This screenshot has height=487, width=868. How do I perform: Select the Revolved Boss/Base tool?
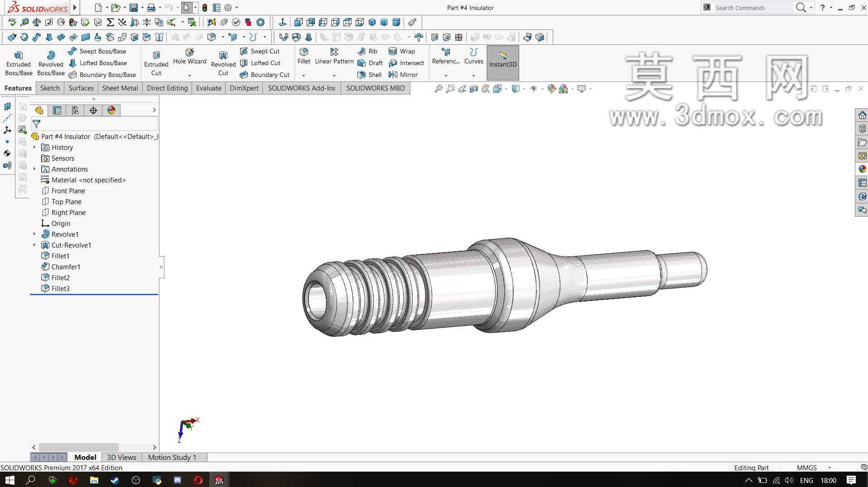[51, 63]
